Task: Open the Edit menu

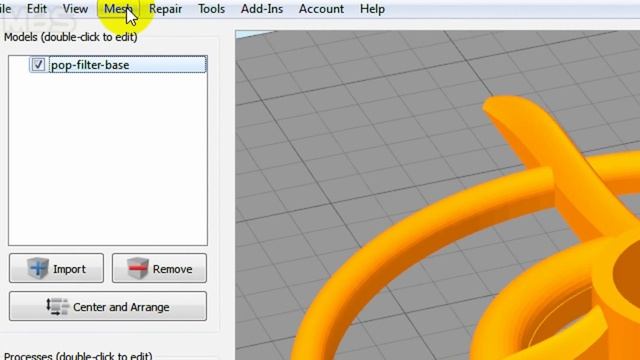Action: [x=37, y=9]
